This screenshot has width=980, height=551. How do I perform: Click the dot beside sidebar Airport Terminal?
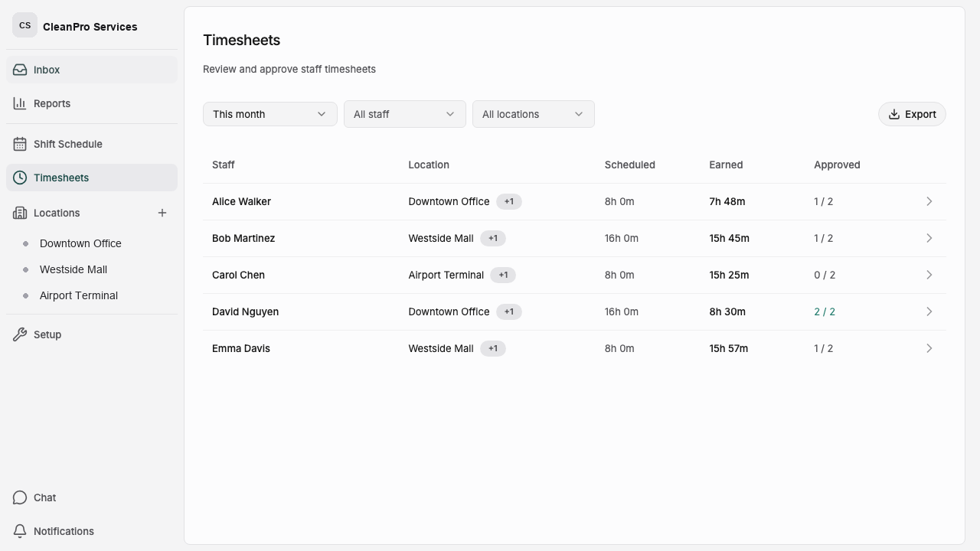click(x=25, y=295)
